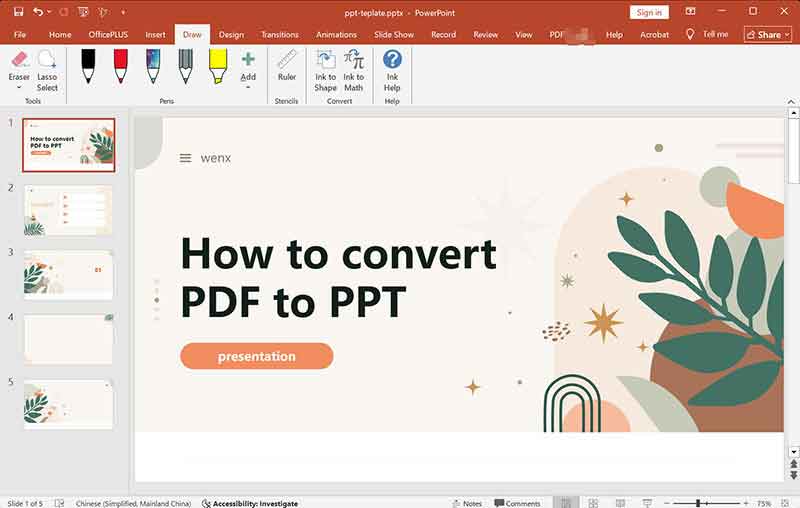
Task: Open the Acrobat tab
Action: point(654,35)
